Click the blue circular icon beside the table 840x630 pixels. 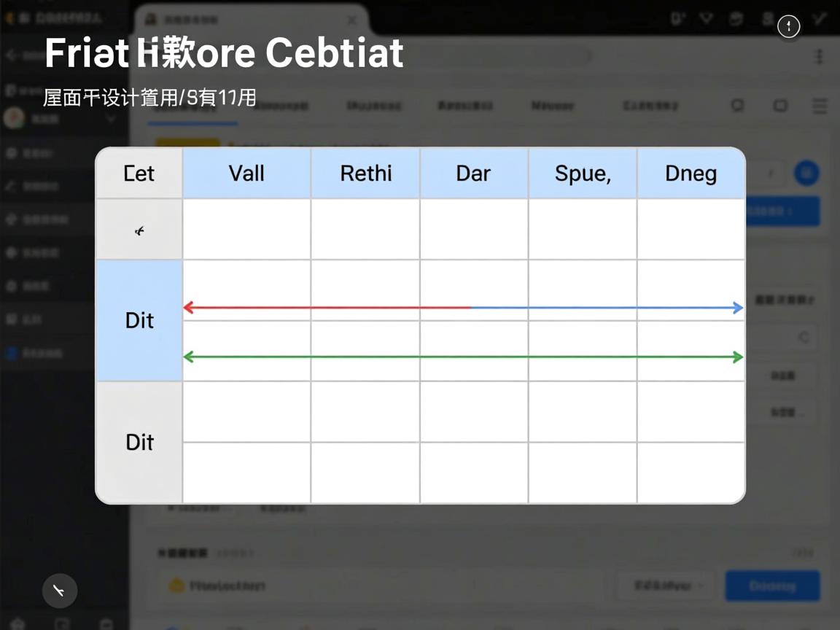pyautogui.click(x=806, y=173)
